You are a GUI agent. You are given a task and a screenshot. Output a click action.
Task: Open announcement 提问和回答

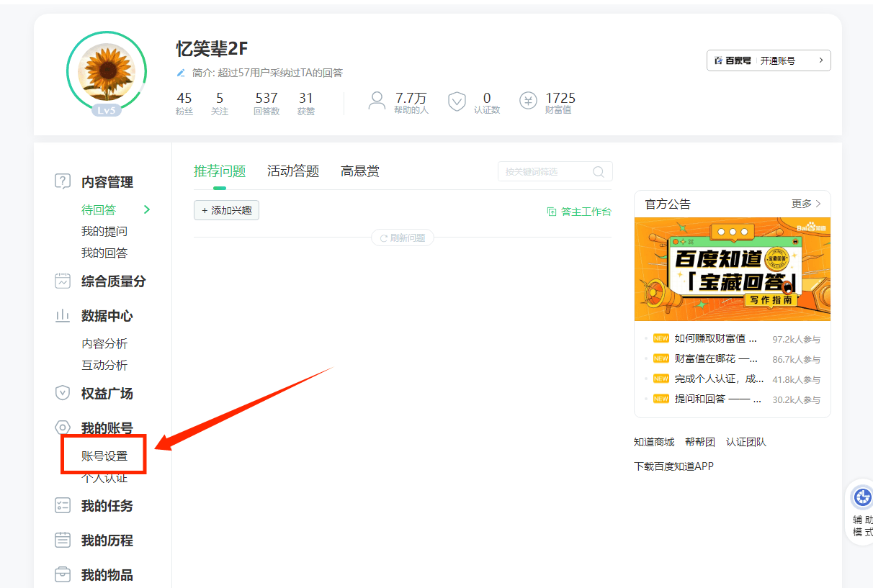(x=718, y=399)
